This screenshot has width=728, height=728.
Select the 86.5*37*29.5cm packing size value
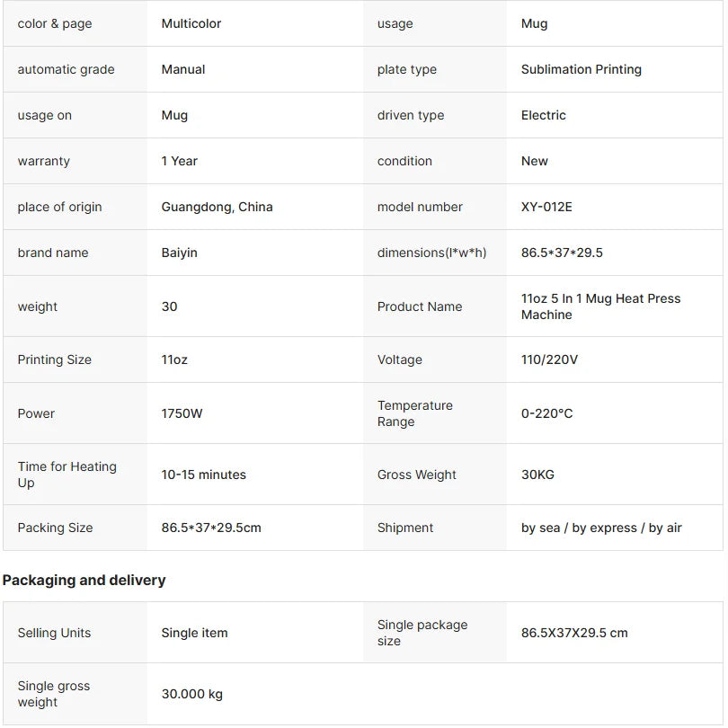pos(211,528)
